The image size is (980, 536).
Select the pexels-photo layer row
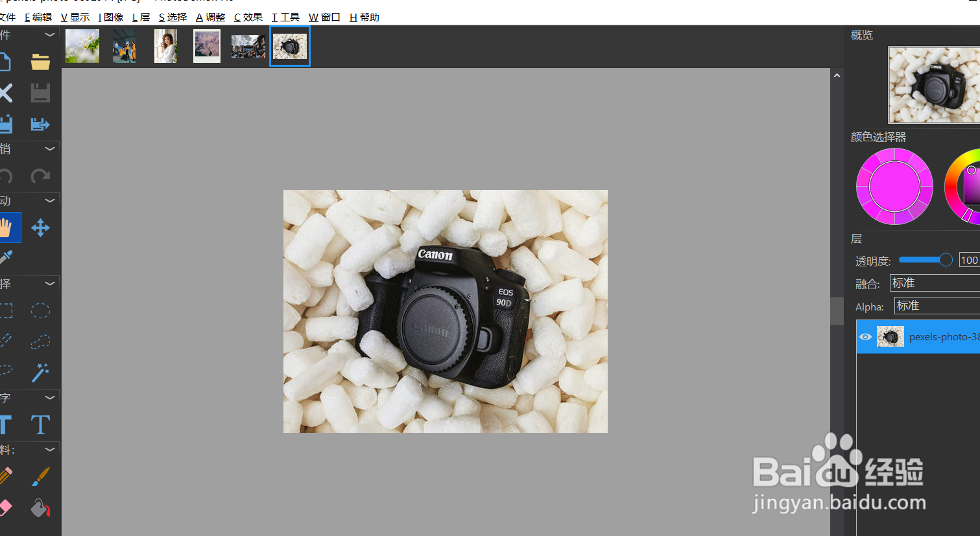[918, 336]
